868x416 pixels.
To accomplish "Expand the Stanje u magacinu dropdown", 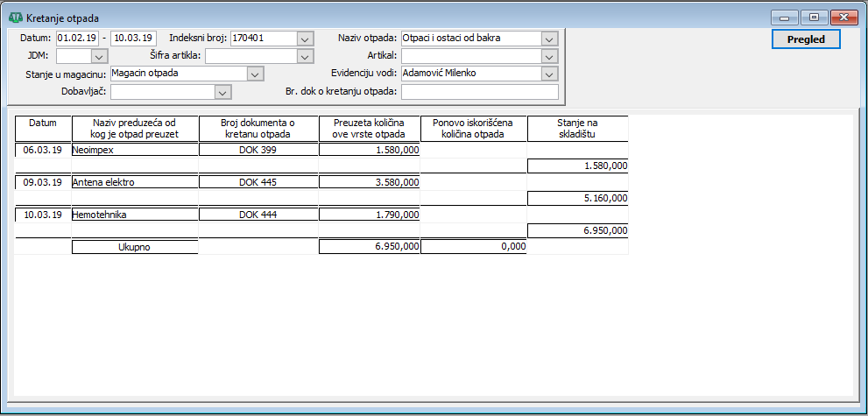I will (x=255, y=74).
